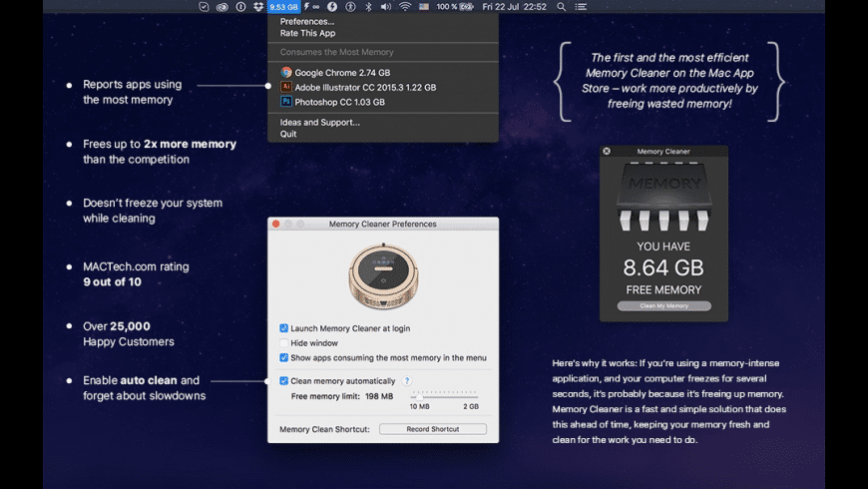Click the Record Shortcut button
This screenshot has height=489, width=868.
coord(433,429)
